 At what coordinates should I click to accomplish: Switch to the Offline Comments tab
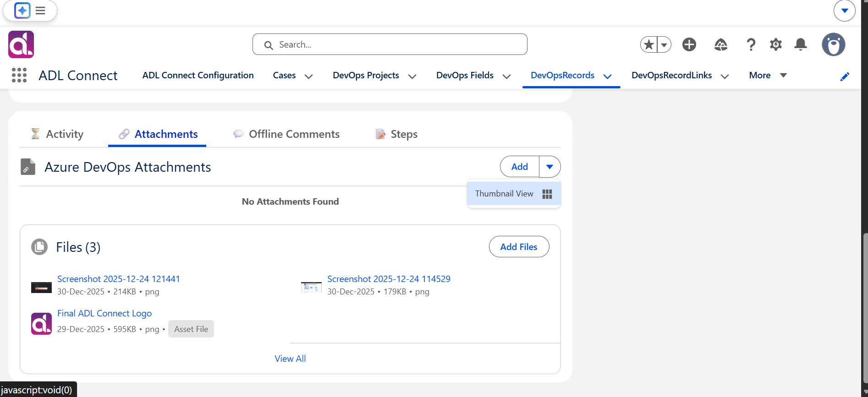pyautogui.click(x=286, y=134)
